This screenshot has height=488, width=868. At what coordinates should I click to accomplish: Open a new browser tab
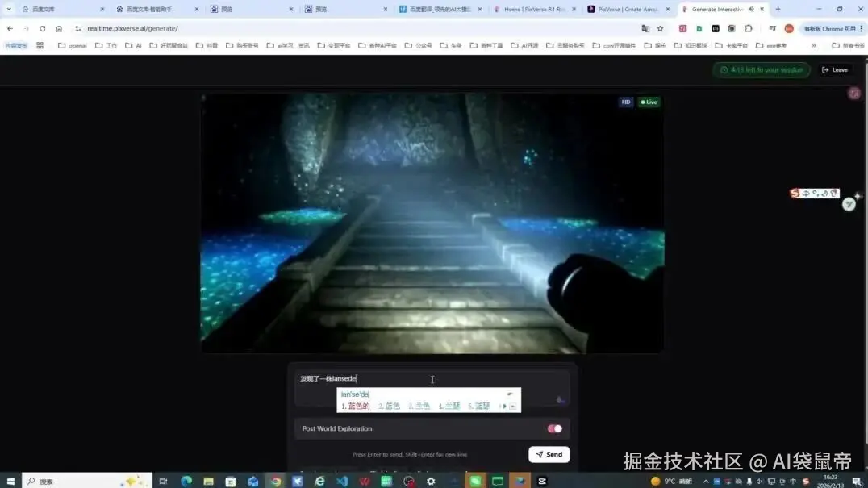pos(778,9)
